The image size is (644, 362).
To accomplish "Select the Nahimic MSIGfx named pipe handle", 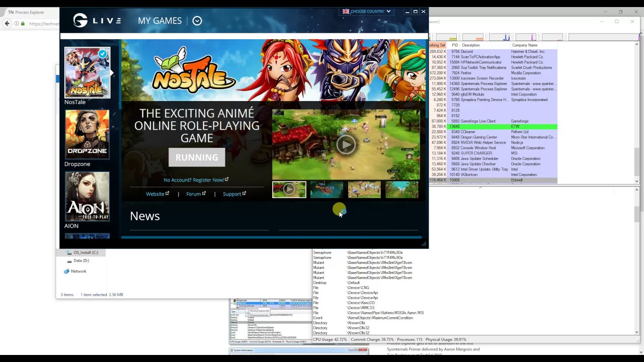I will click(x=473, y=313).
